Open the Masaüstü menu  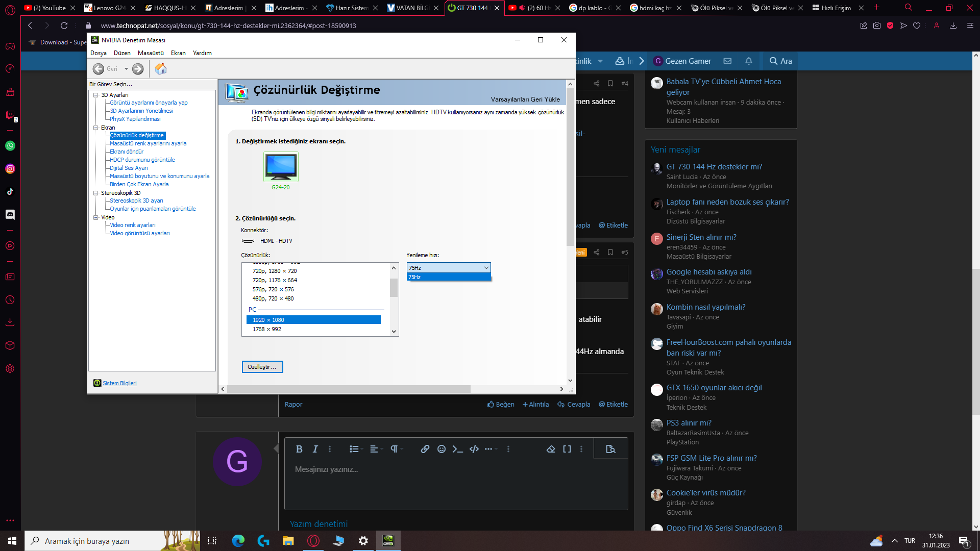[151, 53]
